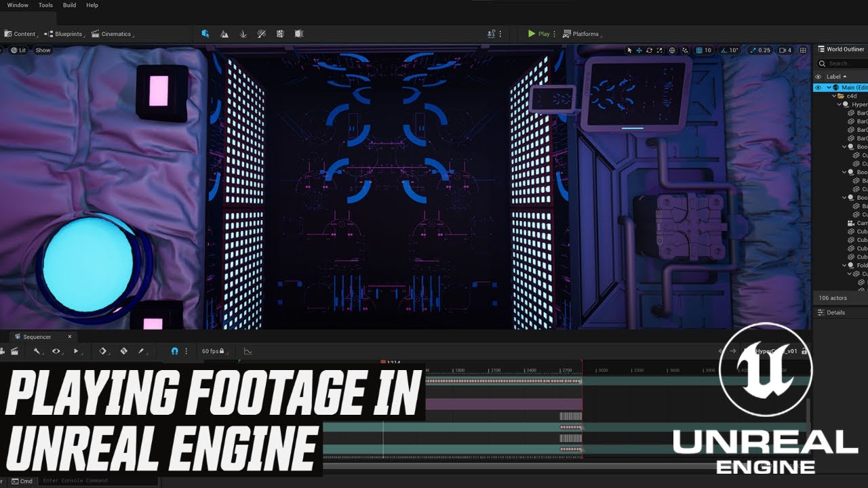The image size is (868, 488).
Task: Click the viewport Show button
Action: pyautogui.click(x=43, y=50)
